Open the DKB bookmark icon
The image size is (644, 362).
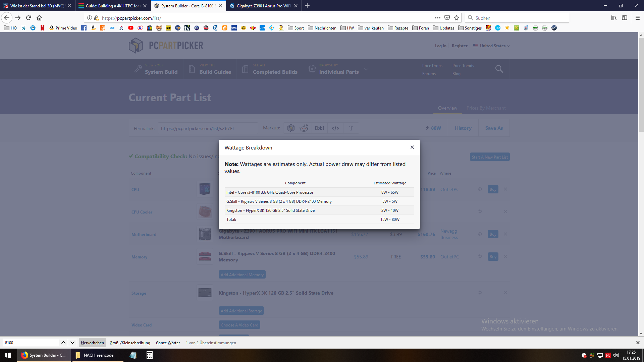[x=112, y=28]
